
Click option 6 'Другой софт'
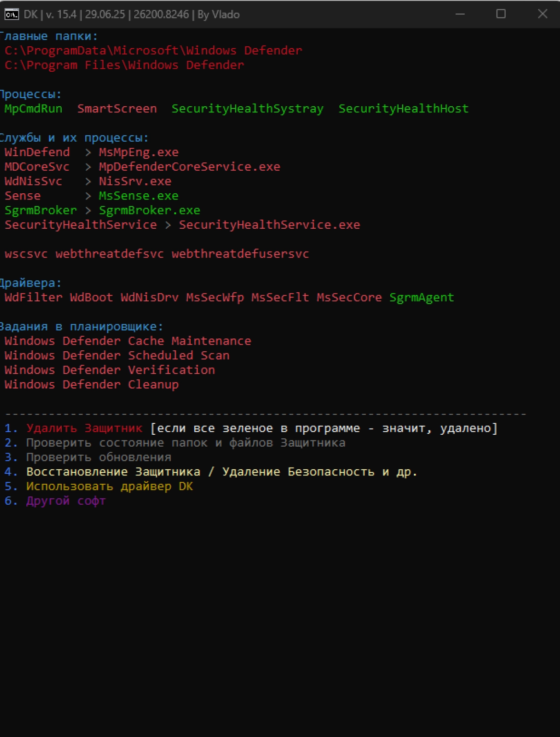pos(66,501)
